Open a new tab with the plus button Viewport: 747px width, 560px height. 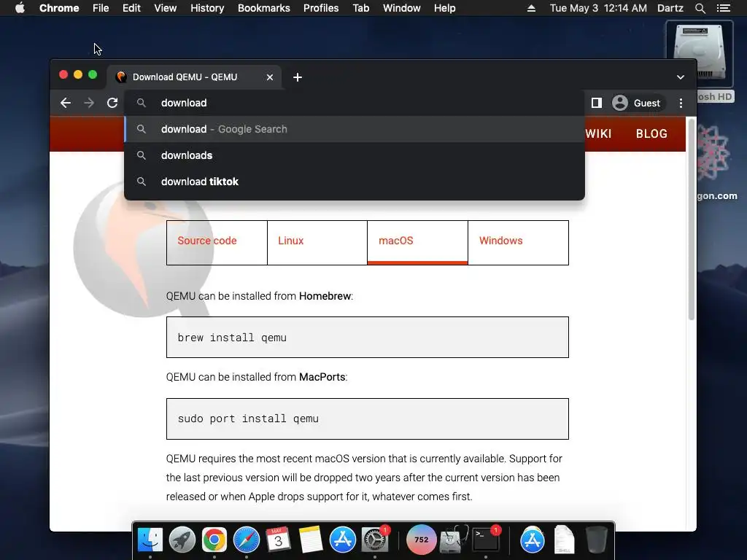[x=298, y=77]
